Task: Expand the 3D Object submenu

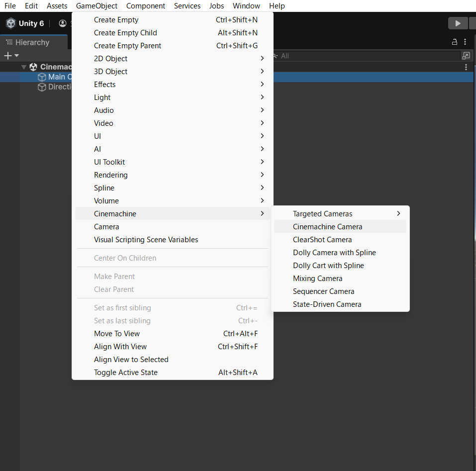Action: tap(173, 72)
